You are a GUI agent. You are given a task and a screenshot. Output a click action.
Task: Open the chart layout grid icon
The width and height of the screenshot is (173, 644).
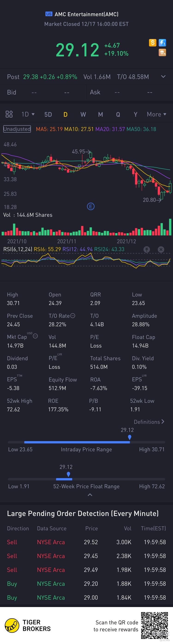tap(9, 114)
